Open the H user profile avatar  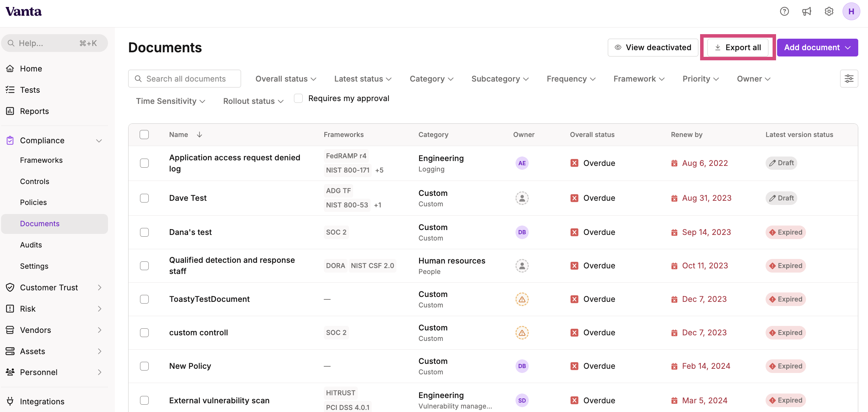pos(851,12)
